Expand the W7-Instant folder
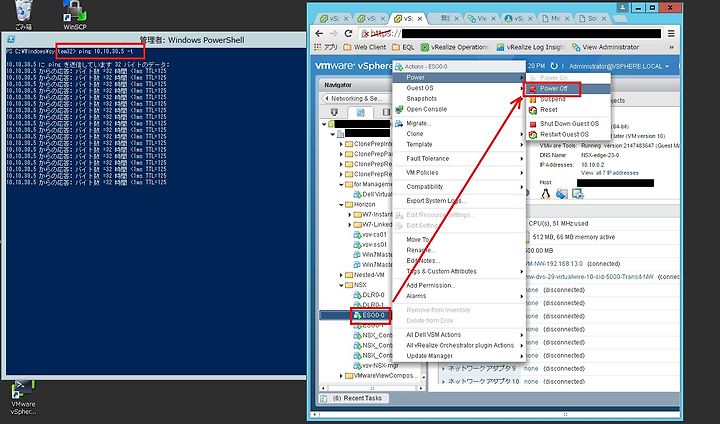This screenshot has height=424, width=720. tap(349, 215)
